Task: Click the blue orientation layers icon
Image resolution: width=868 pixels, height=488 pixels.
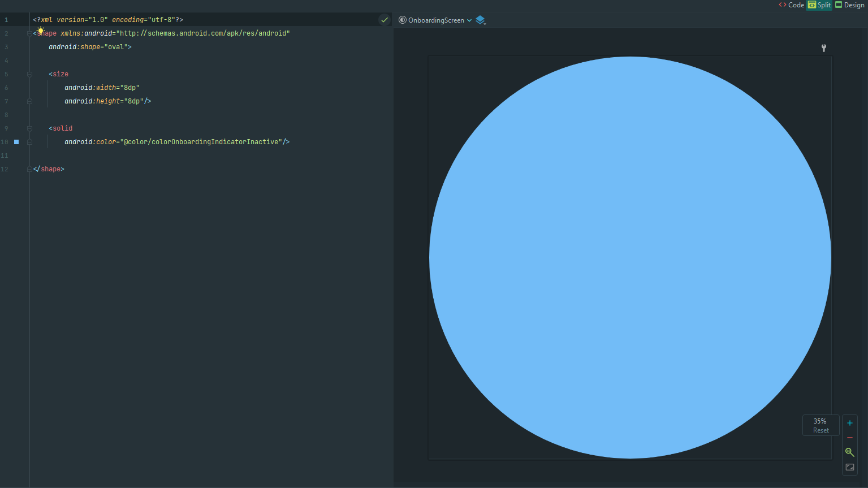Action: (481, 20)
